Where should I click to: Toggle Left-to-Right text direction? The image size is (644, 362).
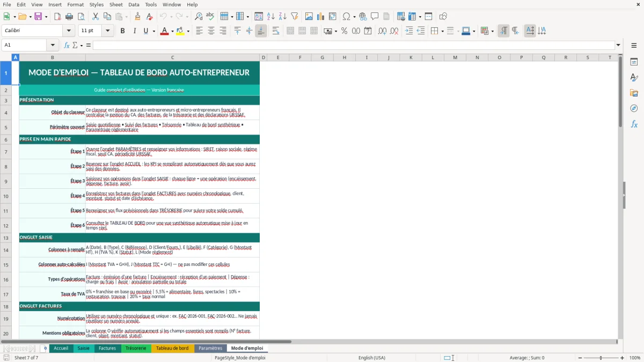coord(503,31)
